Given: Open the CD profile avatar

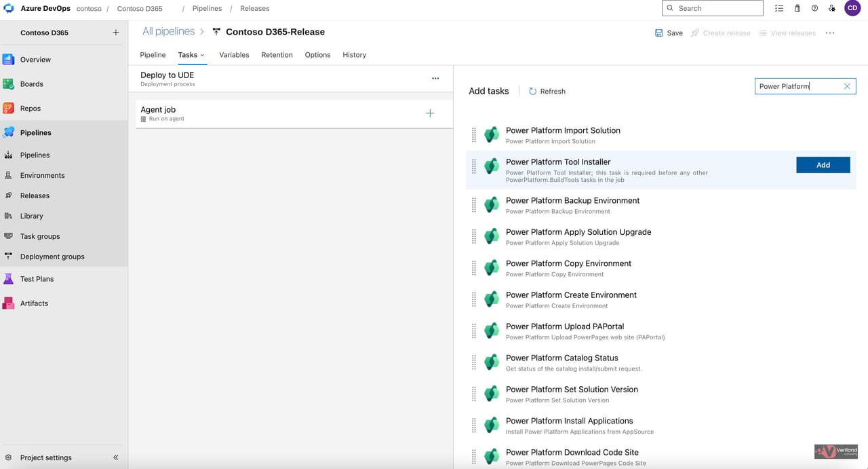Looking at the screenshot, I should (x=852, y=8).
